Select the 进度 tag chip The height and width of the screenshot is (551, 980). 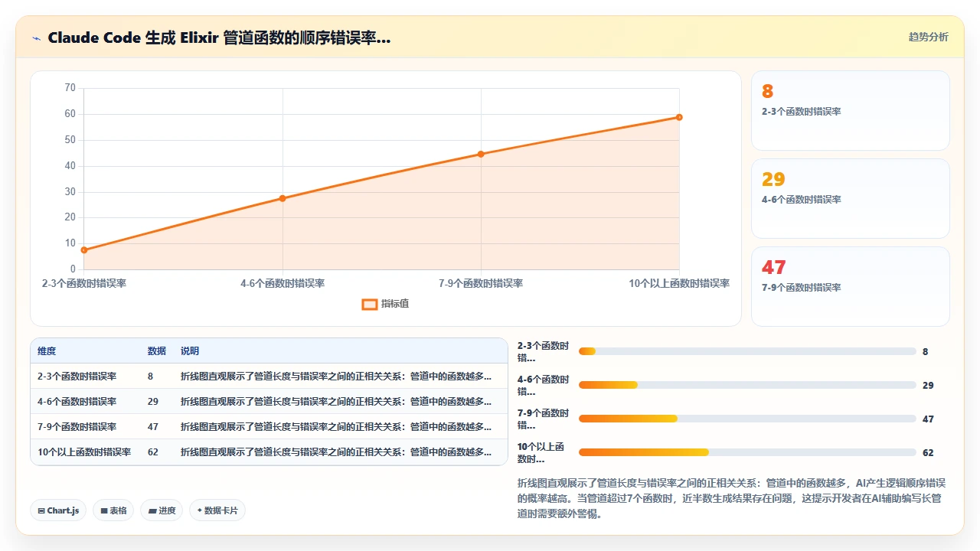(x=162, y=510)
